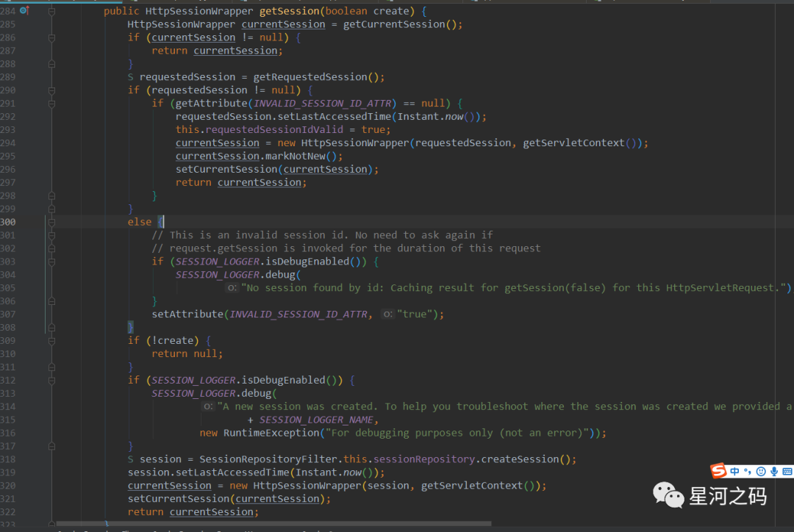Click getRequestedSession() call on line 289
The image size is (794, 532).
[x=316, y=77]
